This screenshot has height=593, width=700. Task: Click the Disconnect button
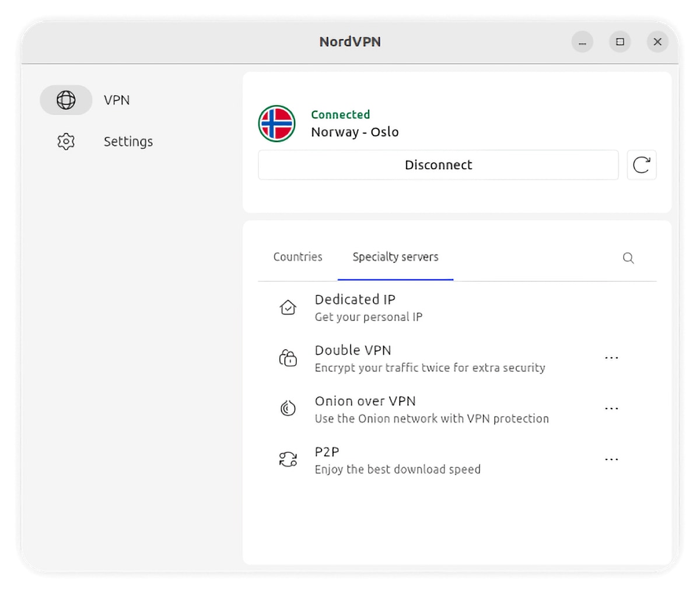point(438,165)
